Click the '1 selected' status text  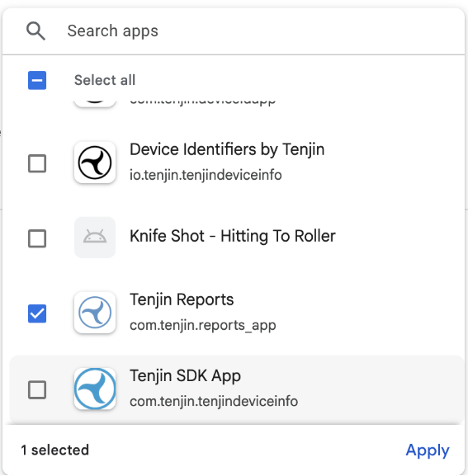55,450
